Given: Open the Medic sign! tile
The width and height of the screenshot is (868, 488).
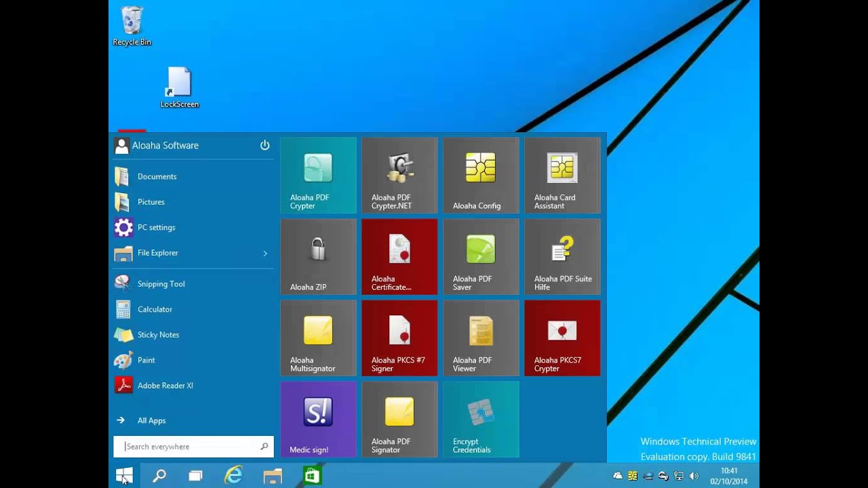Looking at the screenshot, I should [318, 420].
